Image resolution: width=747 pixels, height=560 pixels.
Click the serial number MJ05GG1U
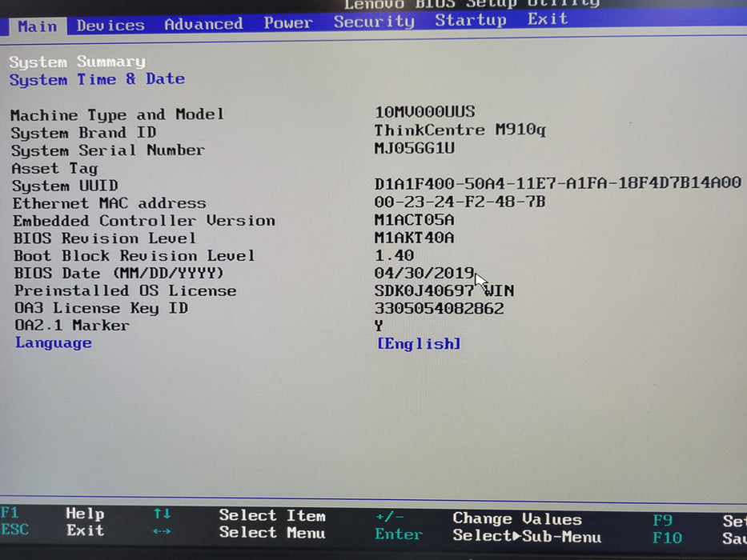click(414, 148)
